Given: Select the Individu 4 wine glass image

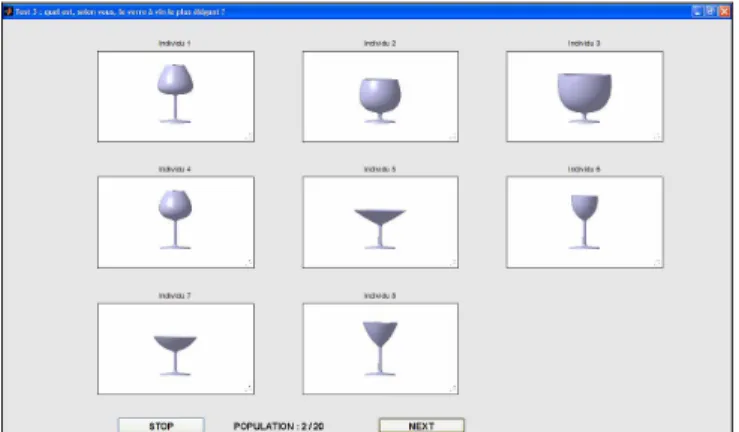Looking at the screenshot, I should pyautogui.click(x=176, y=222).
